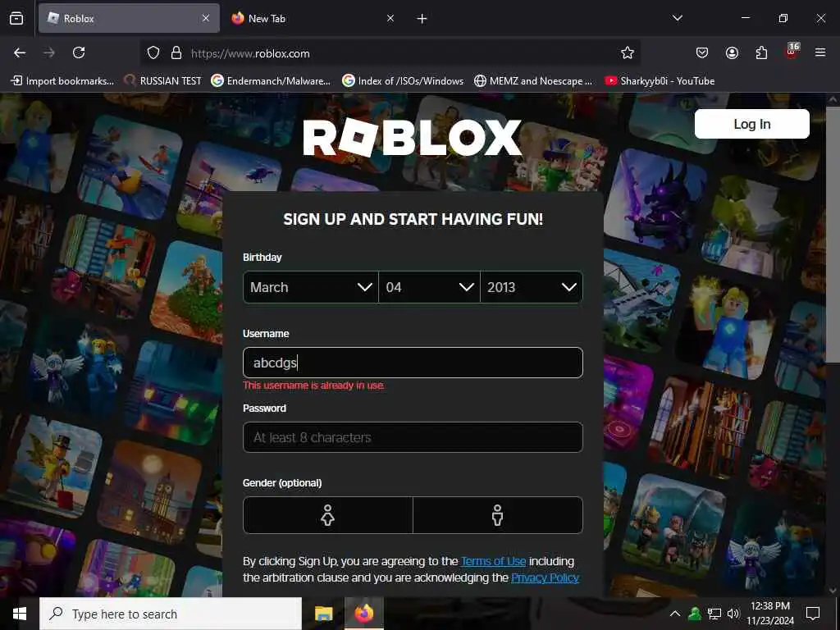Open Index of /ISOs/Windows bookmark
The image size is (840, 630).
coord(403,81)
